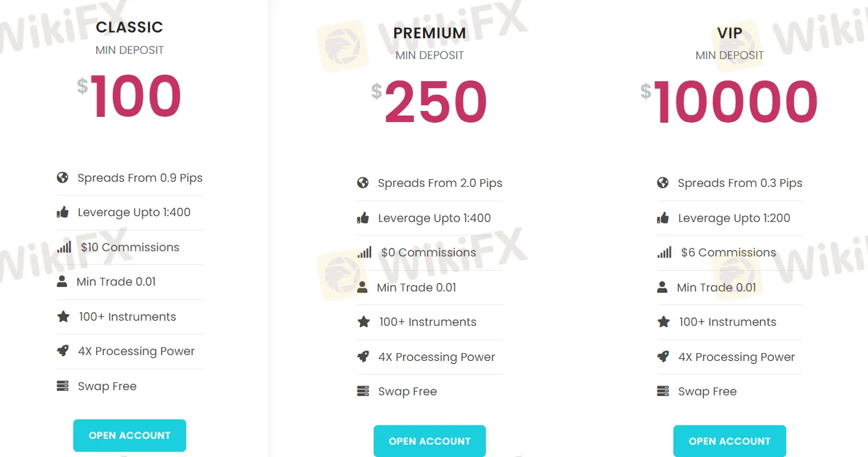Click "Spreads From 2.0 Pips" text

coord(440,183)
